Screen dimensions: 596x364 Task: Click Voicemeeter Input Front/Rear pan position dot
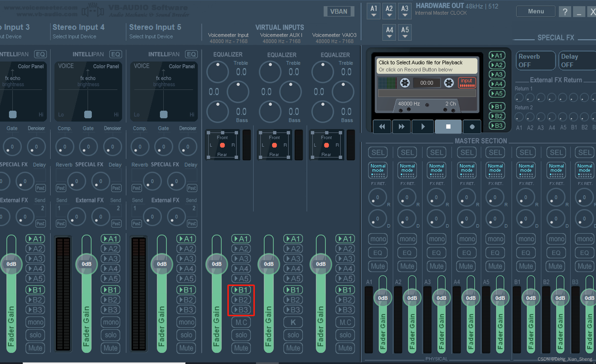click(x=222, y=145)
